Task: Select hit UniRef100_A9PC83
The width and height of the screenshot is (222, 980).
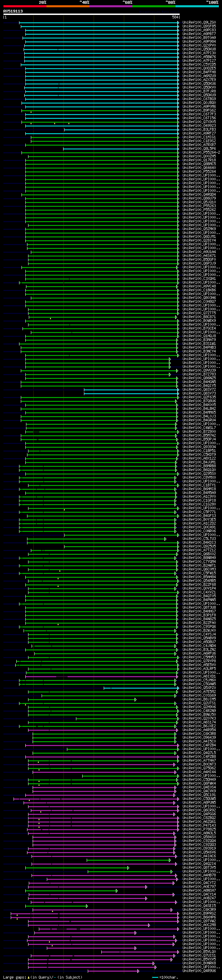Action: (199, 30)
